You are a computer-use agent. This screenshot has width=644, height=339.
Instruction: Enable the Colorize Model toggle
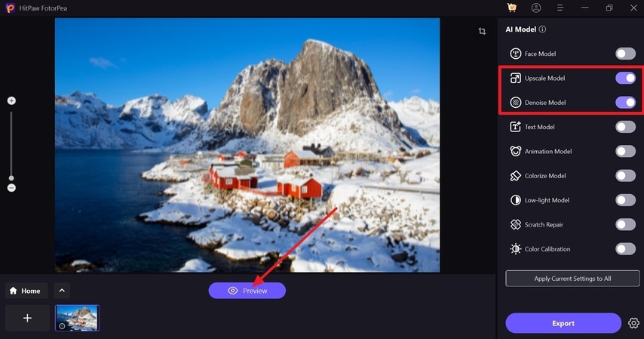click(x=625, y=176)
